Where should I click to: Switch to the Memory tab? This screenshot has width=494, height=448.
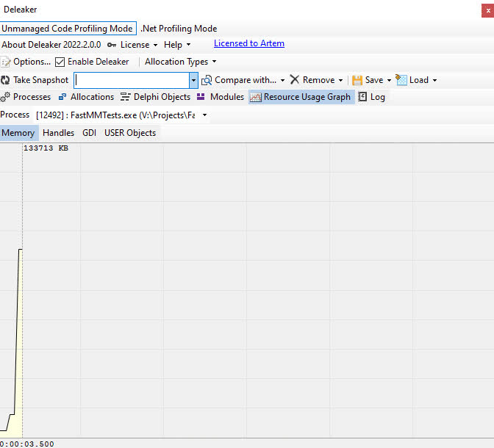pyautogui.click(x=18, y=133)
